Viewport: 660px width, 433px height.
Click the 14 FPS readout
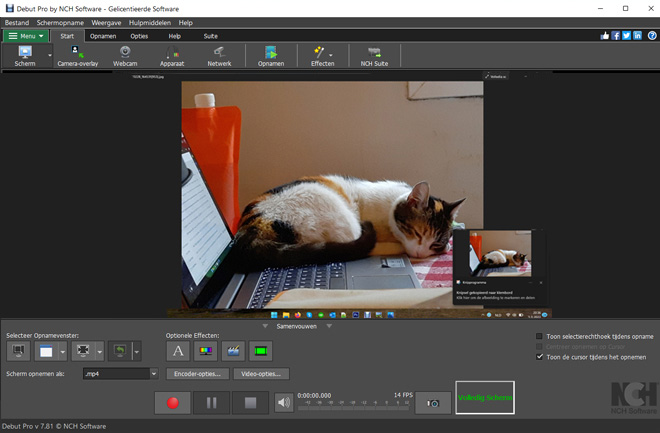[403, 395]
